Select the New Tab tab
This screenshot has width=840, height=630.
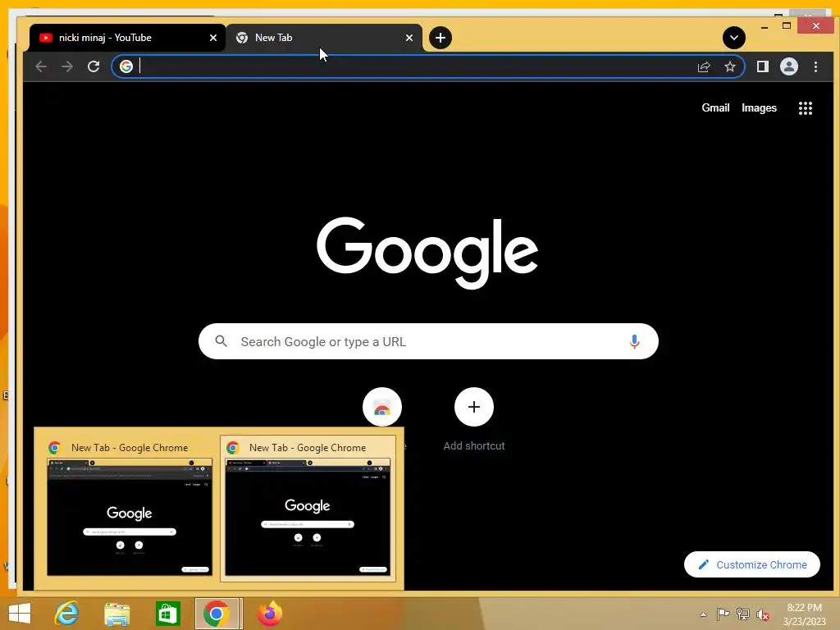tap(323, 38)
